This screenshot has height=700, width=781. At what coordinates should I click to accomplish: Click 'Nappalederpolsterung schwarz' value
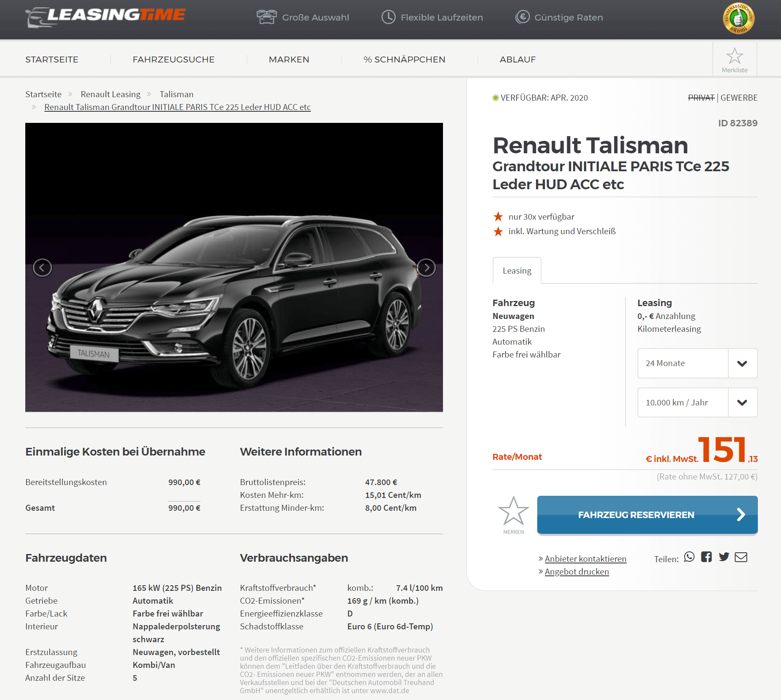coord(177,633)
